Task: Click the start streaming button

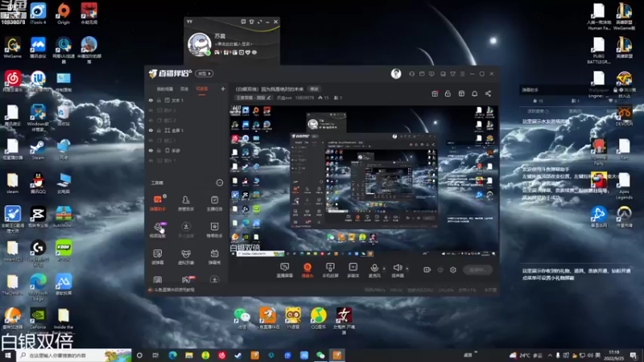Action: pos(477,269)
